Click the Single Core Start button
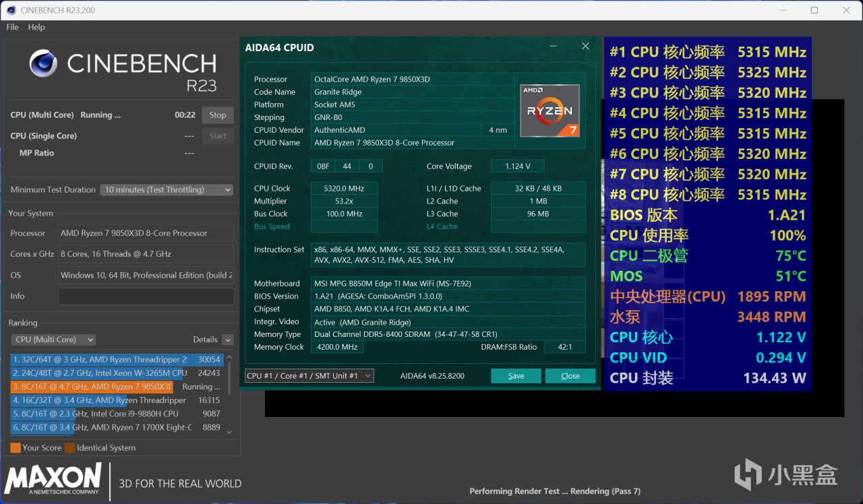This screenshot has width=863, height=504. pos(218,136)
